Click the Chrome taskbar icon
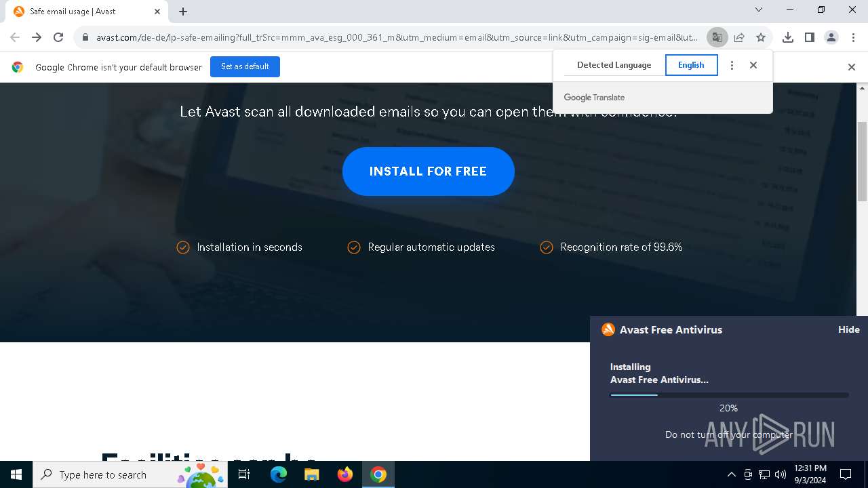This screenshot has height=488, width=868. point(378,474)
